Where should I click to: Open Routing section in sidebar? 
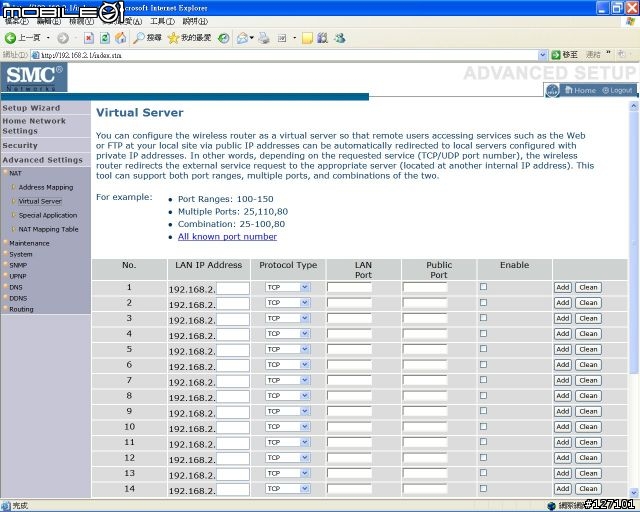pos(21,309)
